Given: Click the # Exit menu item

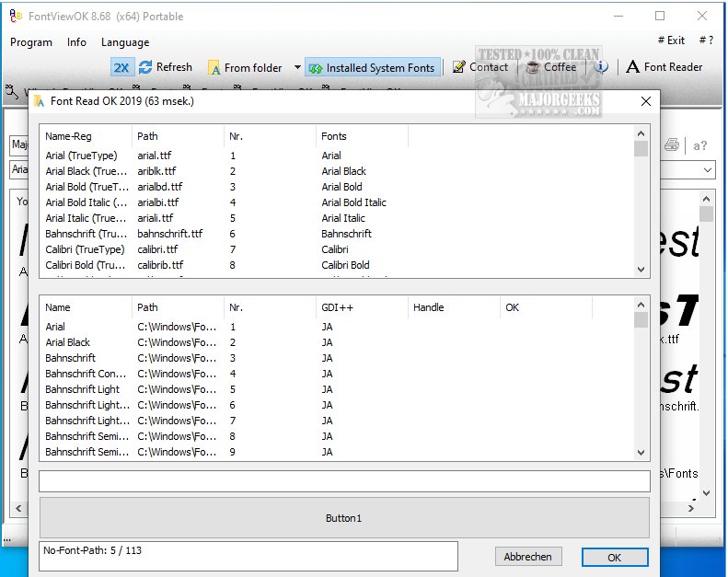Looking at the screenshot, I should click(671, 40).
